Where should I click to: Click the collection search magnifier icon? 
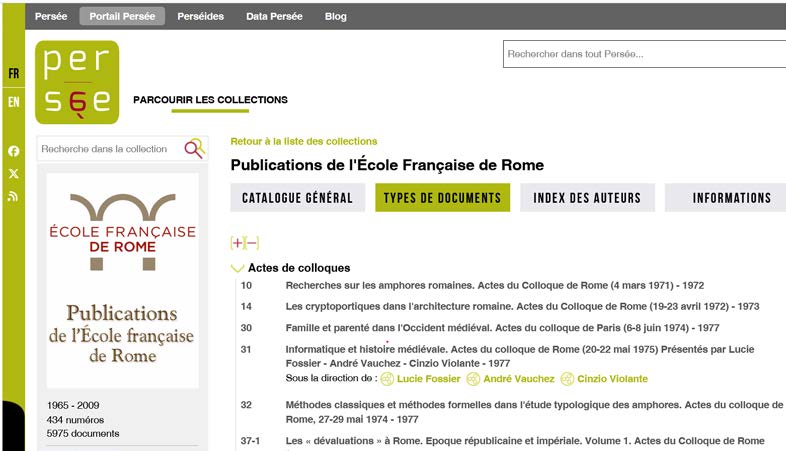[x=194, y=149]
